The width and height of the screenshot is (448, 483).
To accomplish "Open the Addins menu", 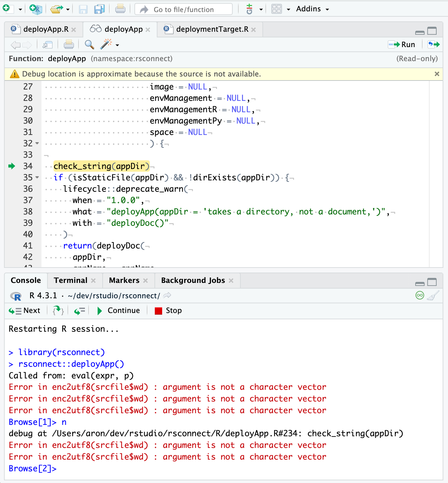I will 313,9.
